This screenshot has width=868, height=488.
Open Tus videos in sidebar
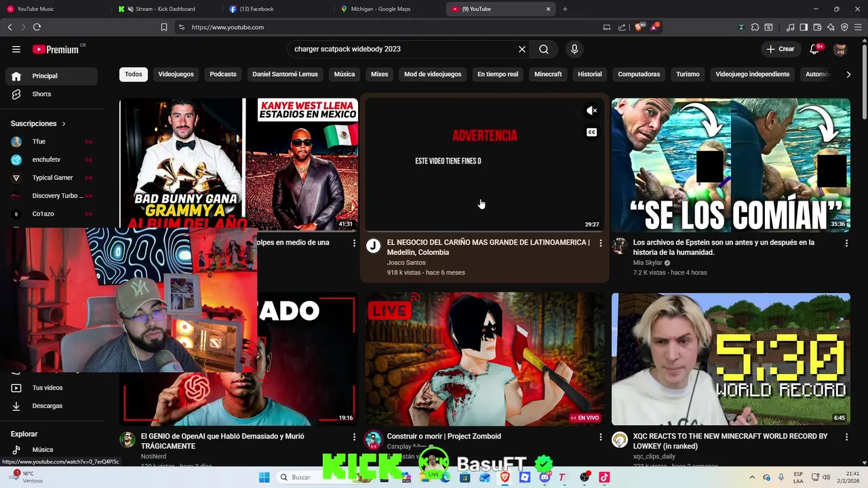52,388
